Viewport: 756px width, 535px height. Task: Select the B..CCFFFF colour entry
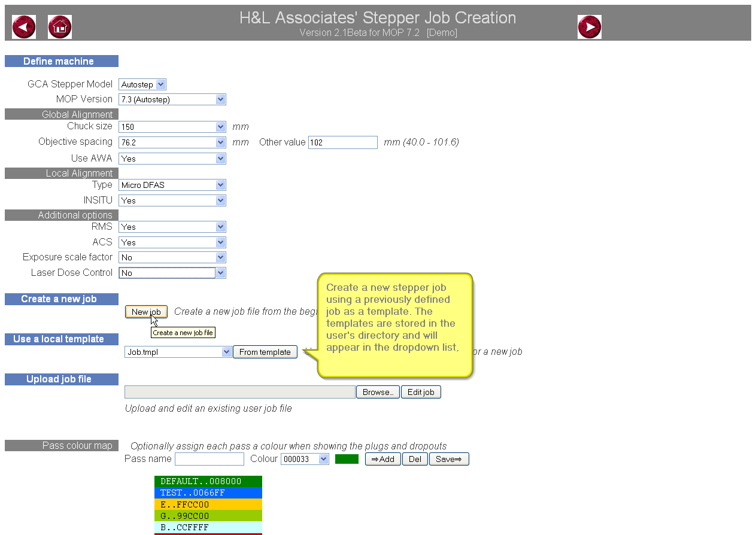pos(208,527)
